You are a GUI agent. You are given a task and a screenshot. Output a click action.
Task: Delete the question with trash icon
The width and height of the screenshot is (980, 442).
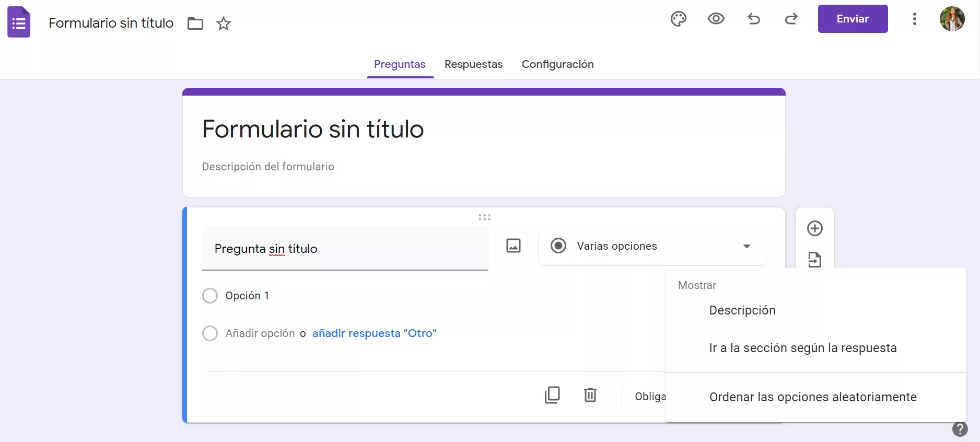[x=590, y=395]
